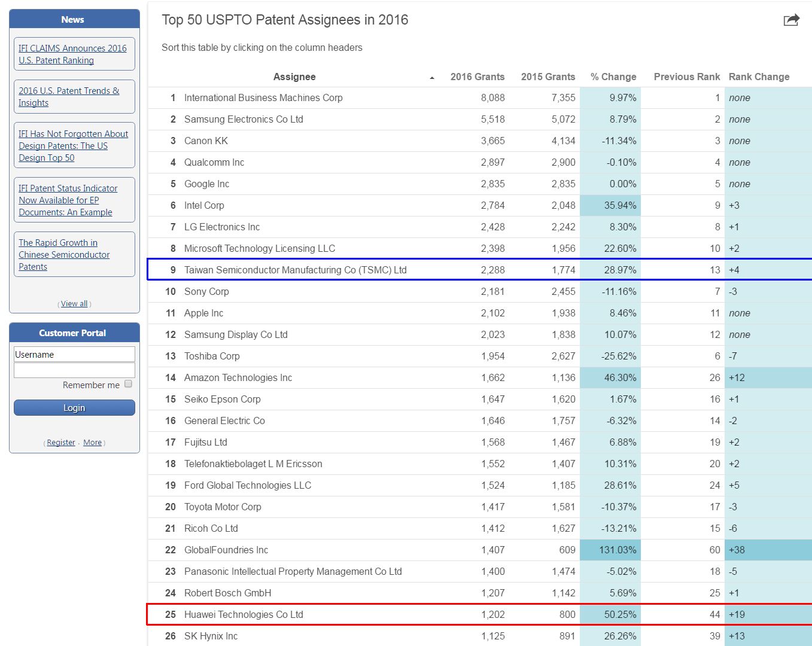Click the Canon KK assignee name
The image size is (812, 646).
click(x=206, y=141)
